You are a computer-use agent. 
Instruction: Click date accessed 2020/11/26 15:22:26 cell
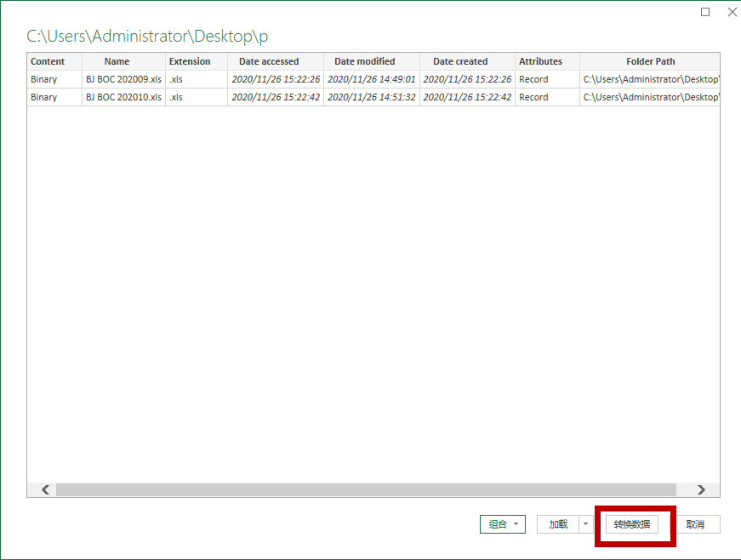click(x=276, y=79)
